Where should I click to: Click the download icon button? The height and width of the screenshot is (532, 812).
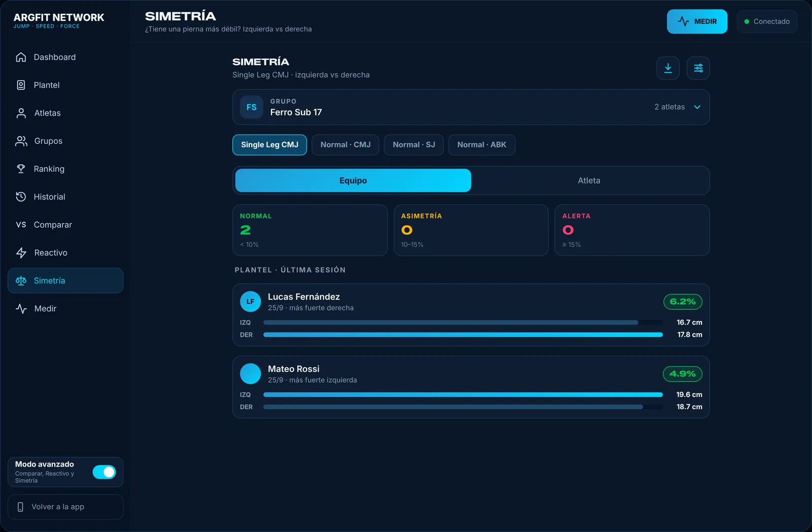pos(668,68)
